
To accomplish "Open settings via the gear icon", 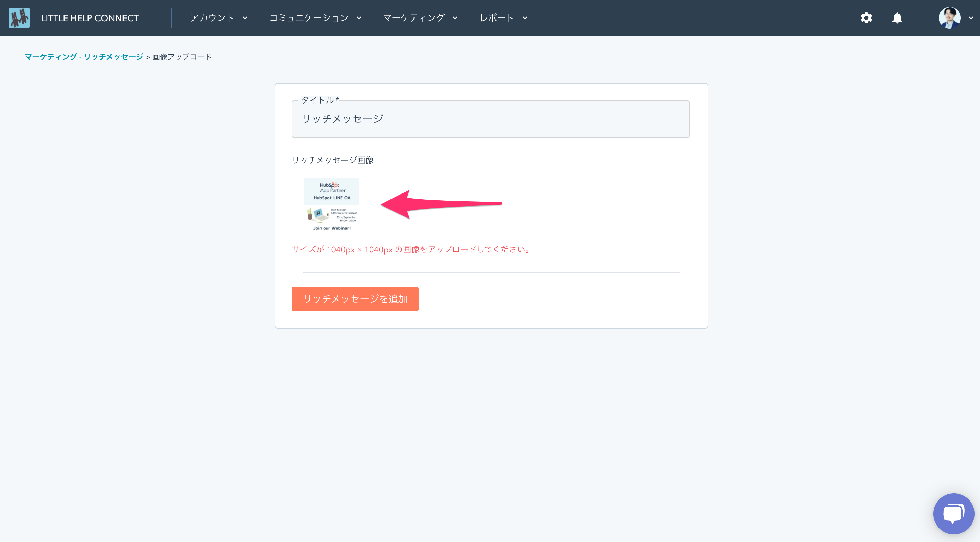I will (x=866, y=18).
